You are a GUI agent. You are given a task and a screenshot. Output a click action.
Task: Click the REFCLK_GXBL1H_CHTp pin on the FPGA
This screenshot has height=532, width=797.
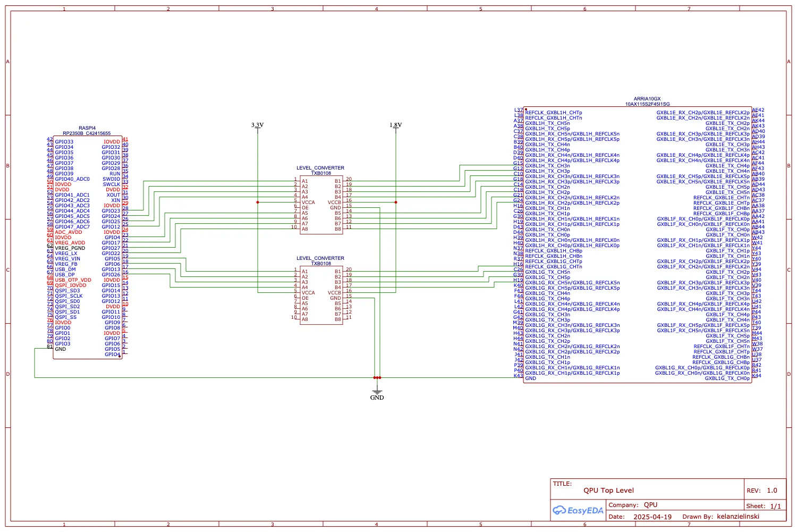tap(553, 113)
